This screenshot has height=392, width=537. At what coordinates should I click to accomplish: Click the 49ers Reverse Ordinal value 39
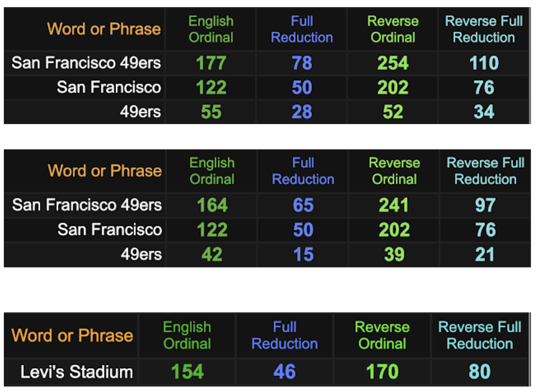(x=394, y=254)
